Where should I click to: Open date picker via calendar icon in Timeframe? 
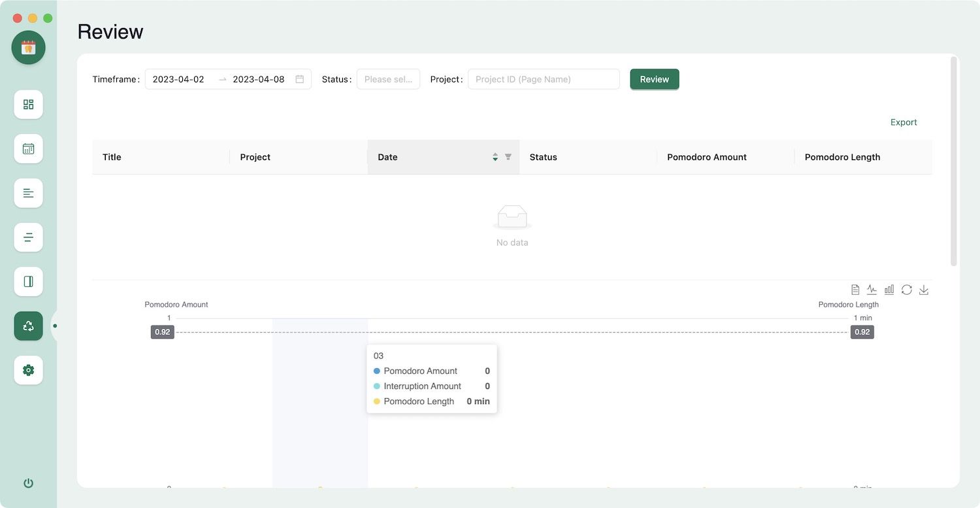pyautogui.click(x=300, y=79)
